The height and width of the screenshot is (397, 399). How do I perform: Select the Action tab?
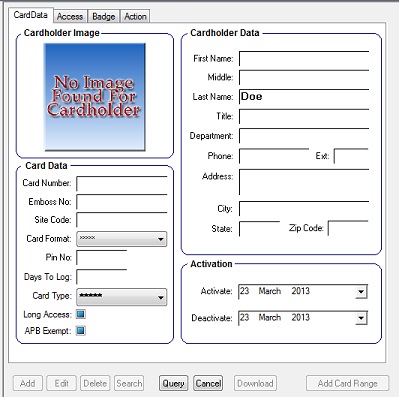(135, 16)
